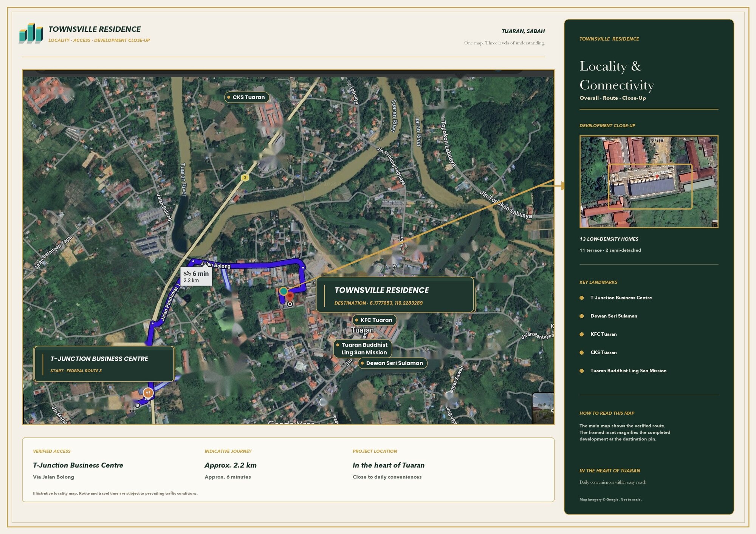Image resolution: width=756 pixels, height=534 pixels.
Task: Click the "START · FEDERAL ROUTE 3" caption
Action: pyautogui.click(x=76, y=371)
